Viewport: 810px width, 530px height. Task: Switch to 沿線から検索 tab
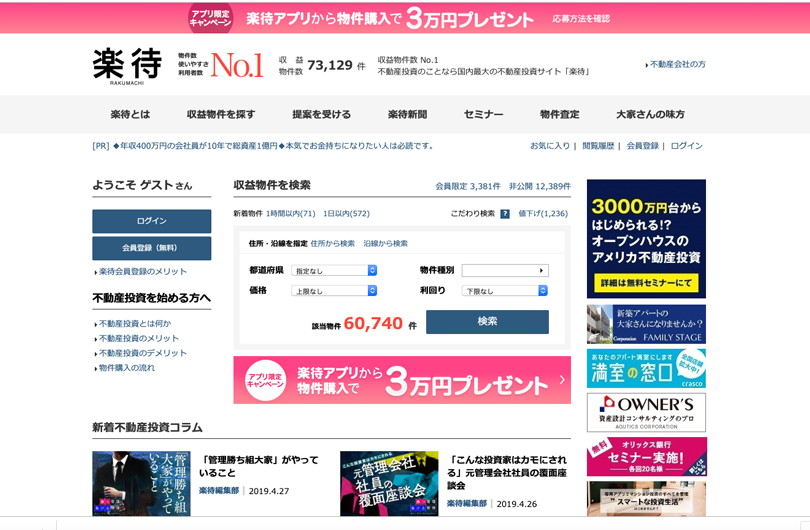[x=385, y=244]
